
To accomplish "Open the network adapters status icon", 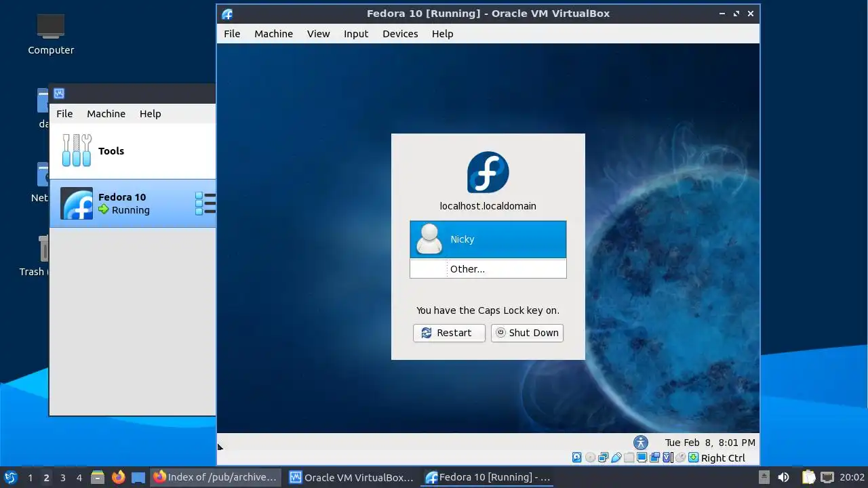I will [603, 457].
